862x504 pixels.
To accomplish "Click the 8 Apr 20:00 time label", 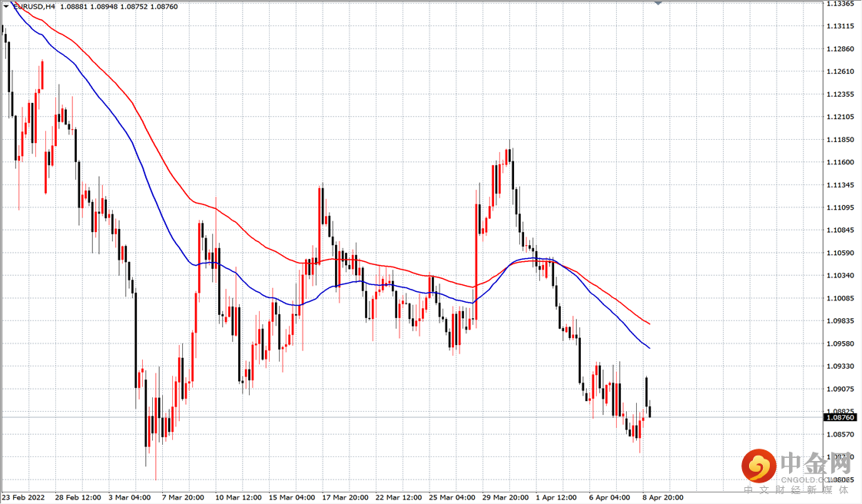I will click(663, 497).
